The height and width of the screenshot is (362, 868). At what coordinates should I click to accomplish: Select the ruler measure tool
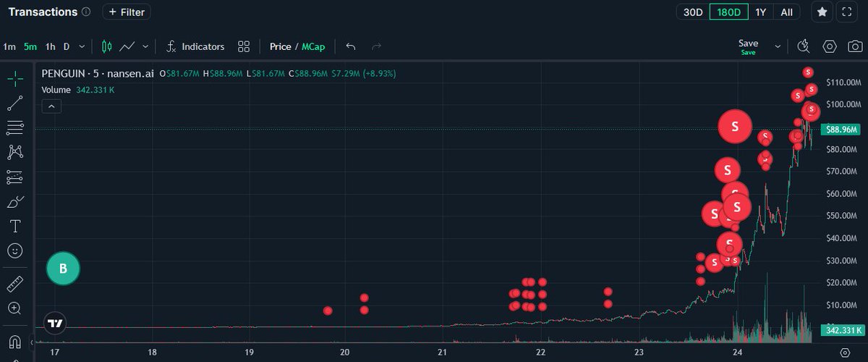pos(14,283)
